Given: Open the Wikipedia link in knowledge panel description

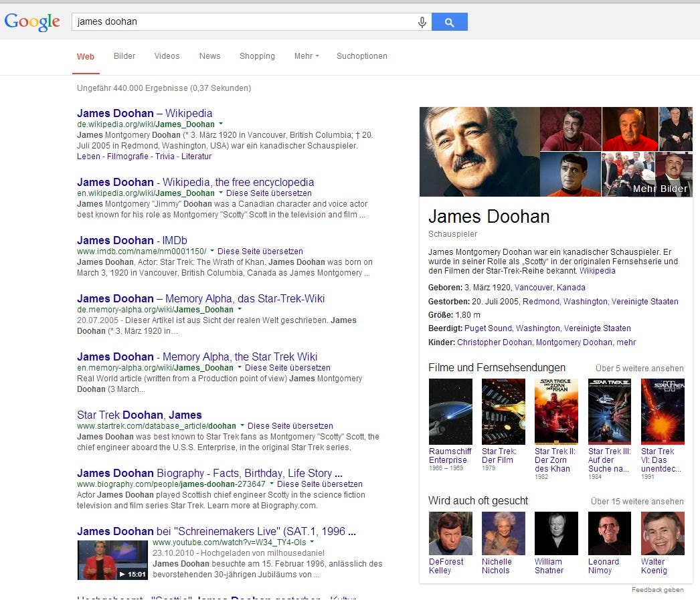Looking at the screenshot, I should [x=598, y=271].
